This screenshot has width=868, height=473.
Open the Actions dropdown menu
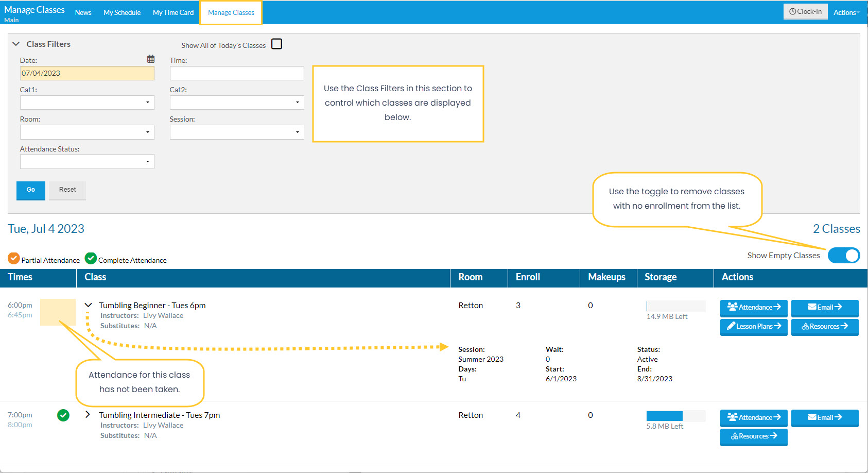click(847, 12)
